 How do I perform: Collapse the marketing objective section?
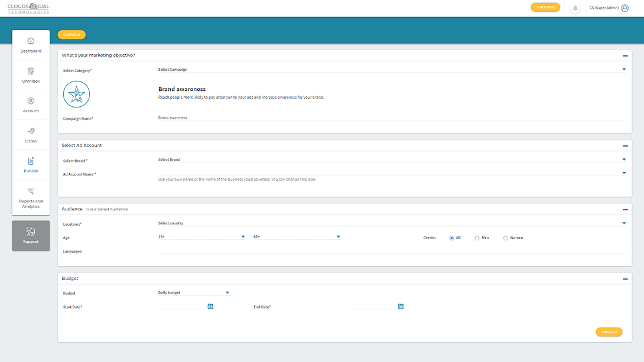point(625,56)
